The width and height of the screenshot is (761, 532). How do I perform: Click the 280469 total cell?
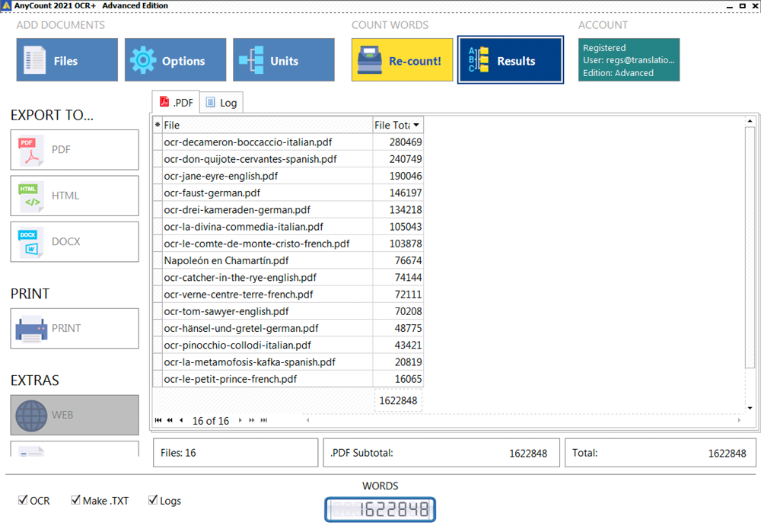398,142
